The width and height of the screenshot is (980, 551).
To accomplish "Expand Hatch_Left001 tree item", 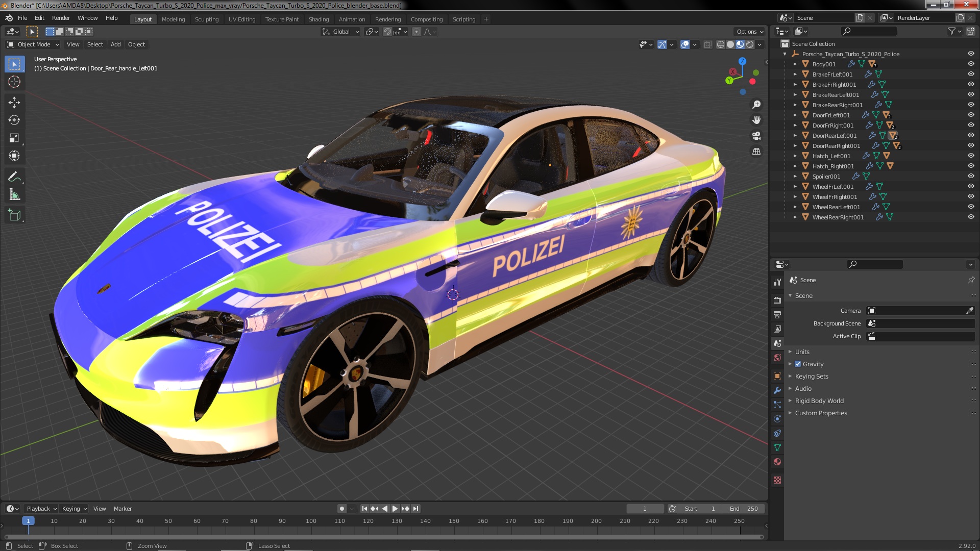I will [x=795, y=156].
